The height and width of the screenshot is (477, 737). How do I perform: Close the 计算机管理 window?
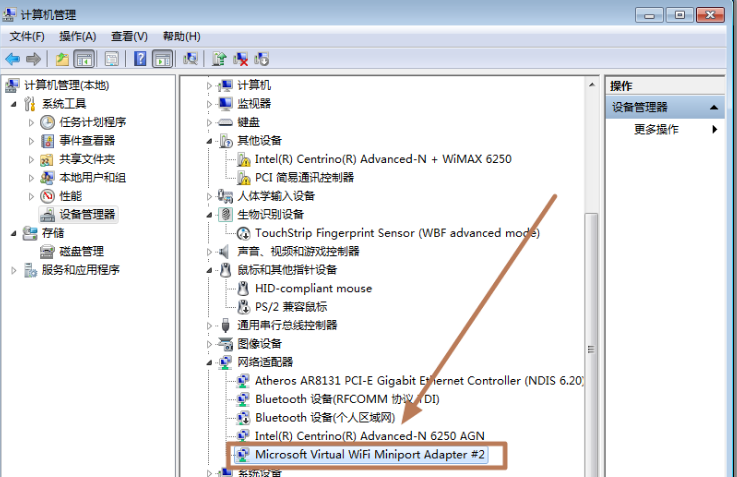(710, 15)
